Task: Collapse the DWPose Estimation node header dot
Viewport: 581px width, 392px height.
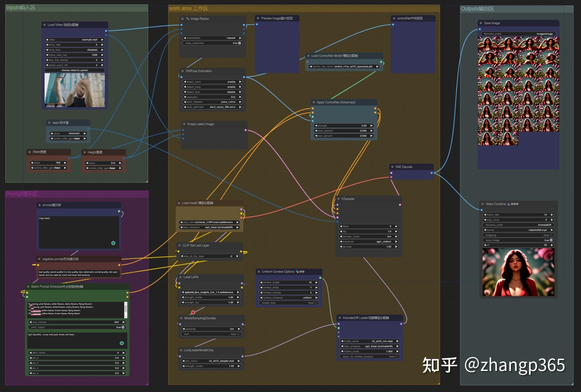Action: (182, 71)
